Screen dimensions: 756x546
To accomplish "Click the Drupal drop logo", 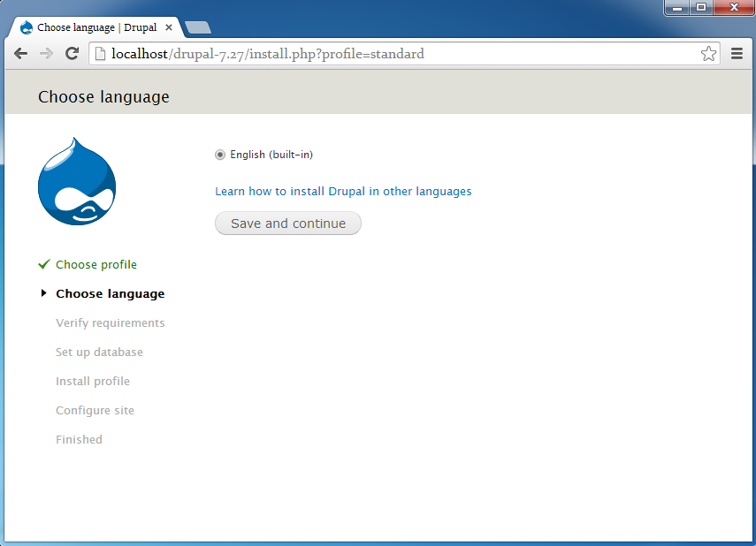I will click(x=77, y=181).
